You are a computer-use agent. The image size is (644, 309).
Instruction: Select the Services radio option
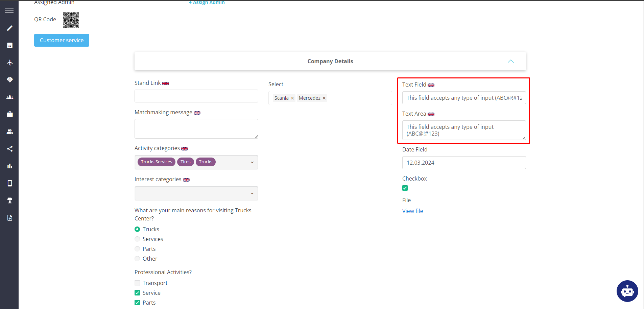[x=137, y=239]
